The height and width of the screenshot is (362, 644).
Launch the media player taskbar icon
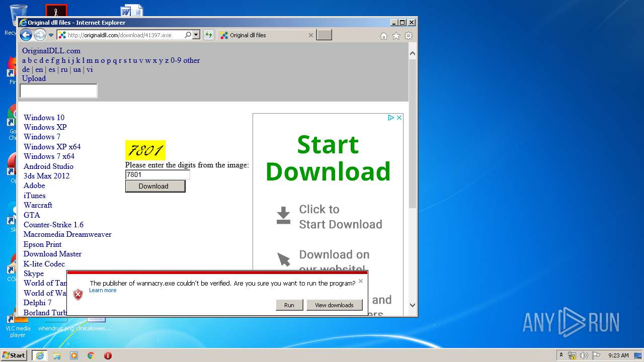point(74,355)
